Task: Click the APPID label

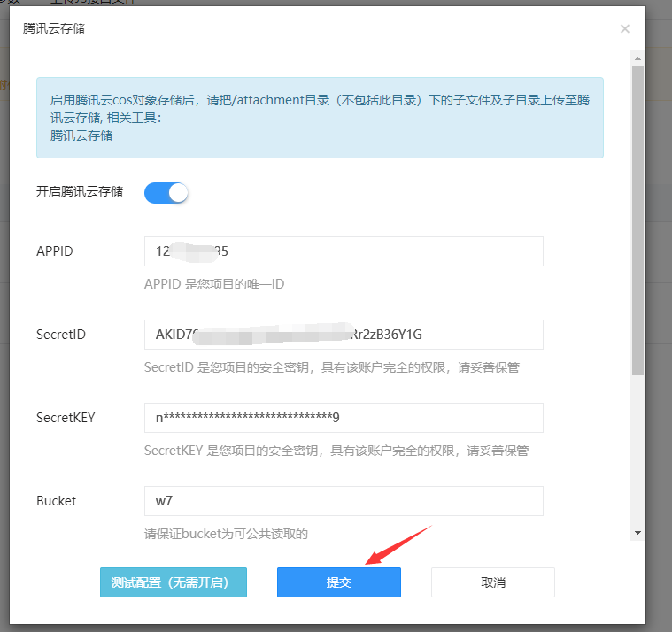Action: point(55,251)
